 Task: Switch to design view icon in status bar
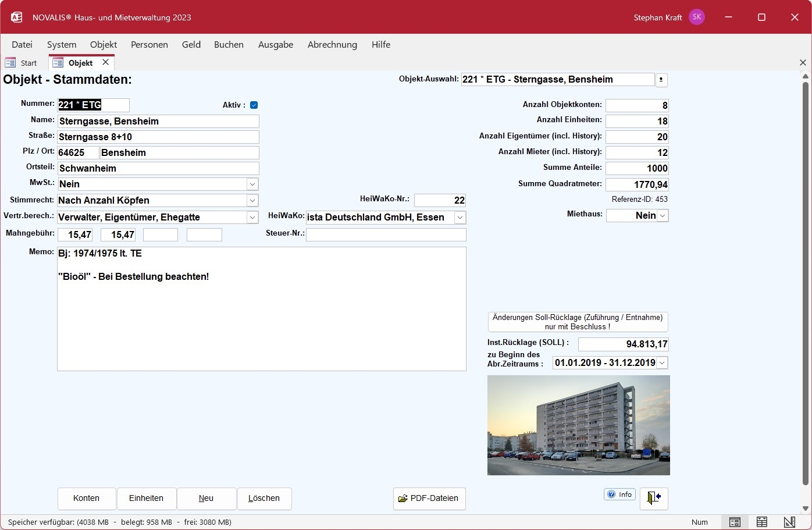tap(789, 522)
